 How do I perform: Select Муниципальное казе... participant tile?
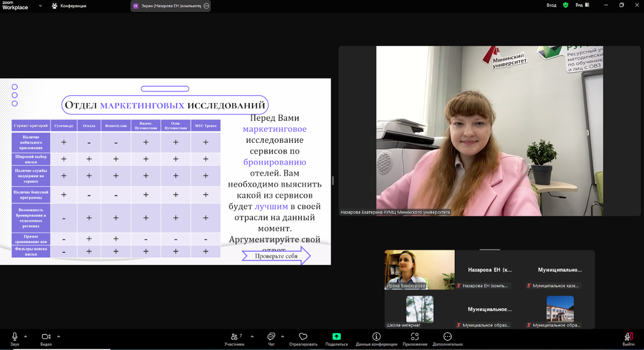[x=560, y=269]
